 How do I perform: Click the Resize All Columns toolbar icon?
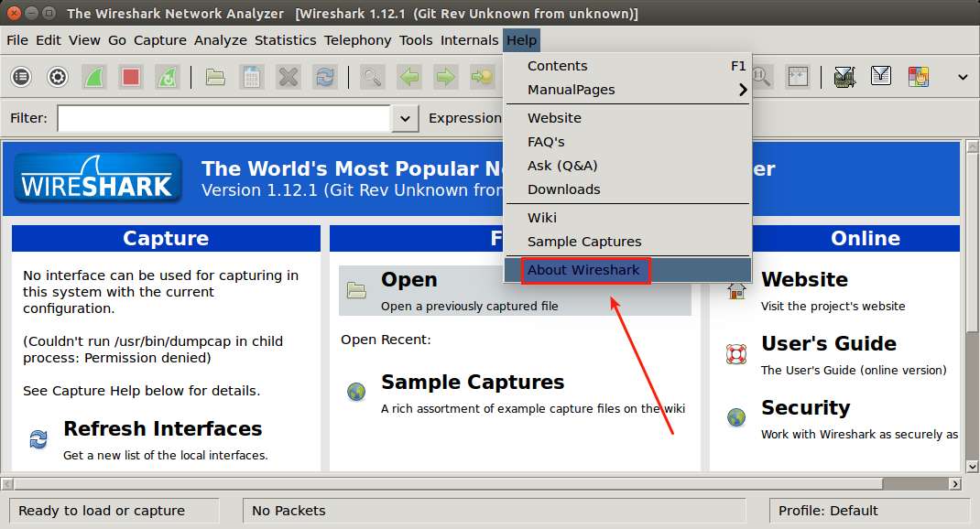click(x=798, y=77)
